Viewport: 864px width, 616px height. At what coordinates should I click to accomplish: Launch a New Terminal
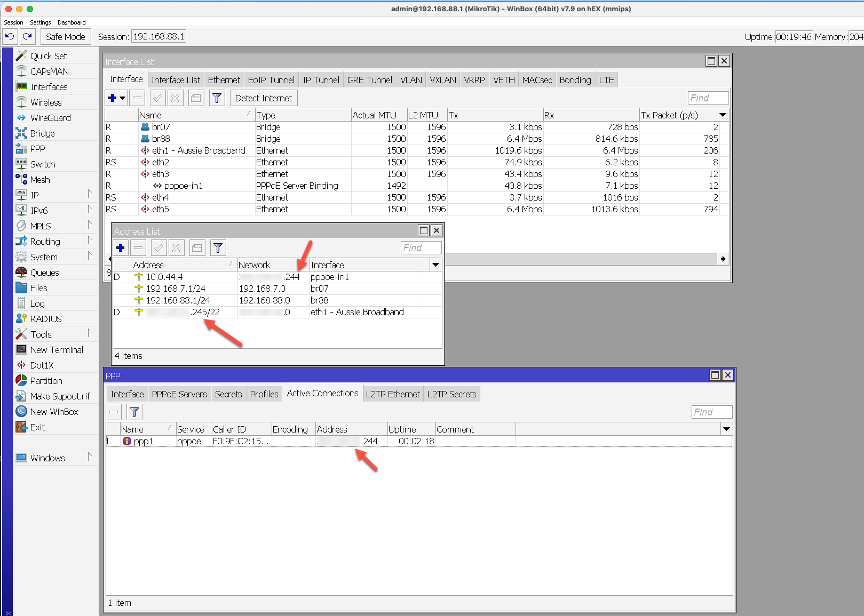(x=57, y=349)
